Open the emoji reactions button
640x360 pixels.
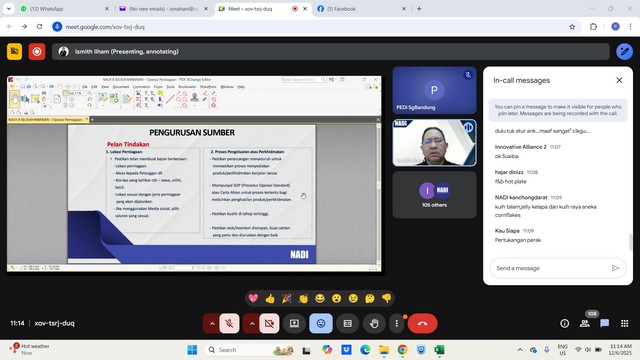pos(321,323)
